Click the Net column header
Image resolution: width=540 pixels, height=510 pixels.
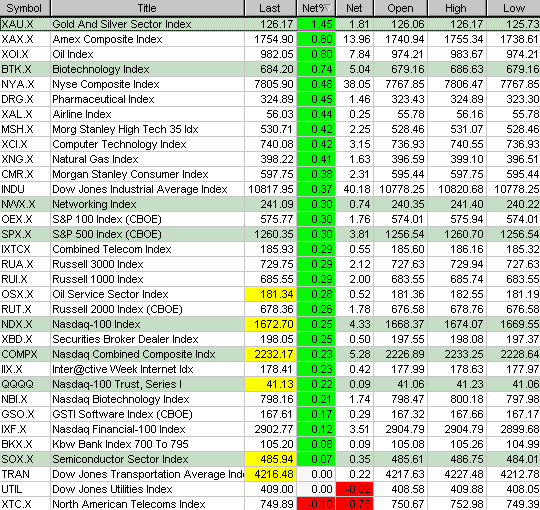[x=354, y=8]
